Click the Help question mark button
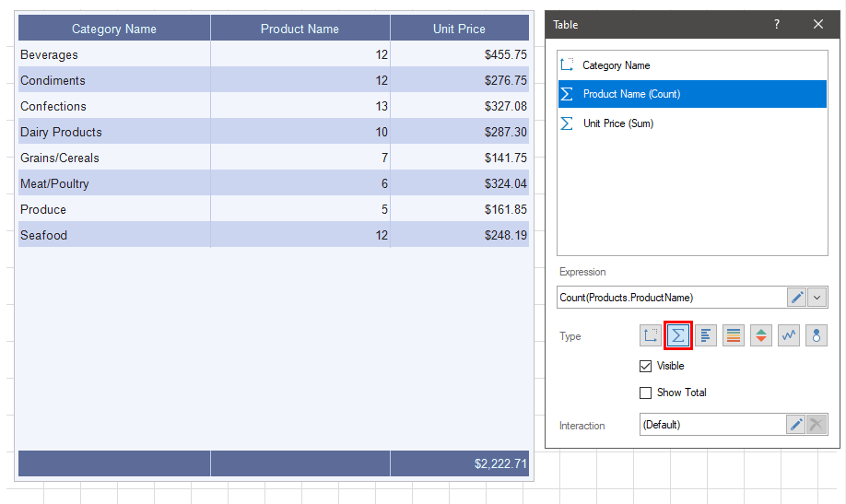 pos(777,25)
